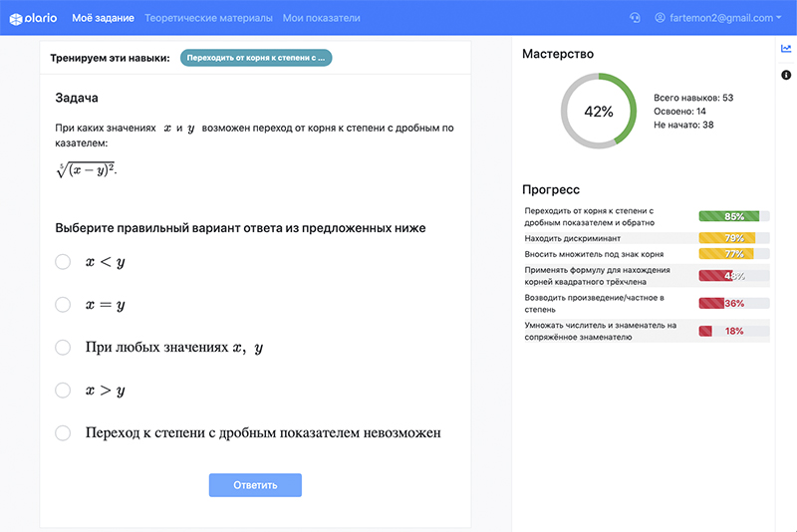The height and width of the screenshot is (532, 797).
Task: Click the 18% red progress bar
Action: coord(734,331)
